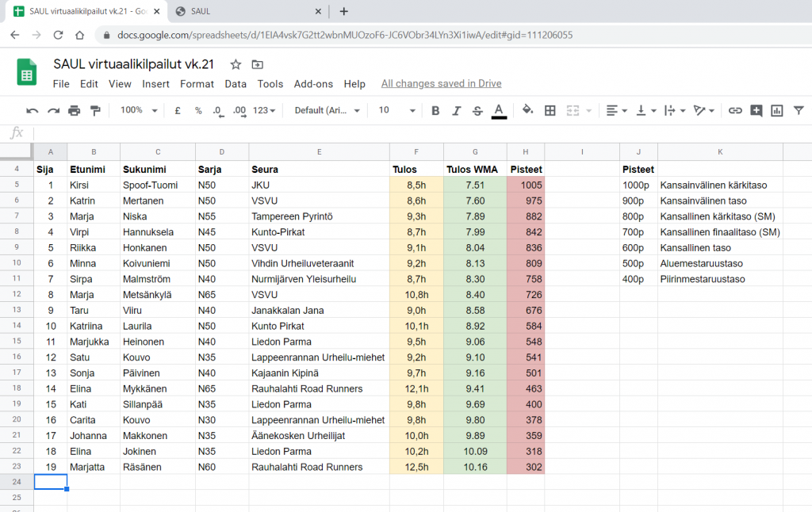Open text rotation dropdown
The image size is (812, 512).
704,111
